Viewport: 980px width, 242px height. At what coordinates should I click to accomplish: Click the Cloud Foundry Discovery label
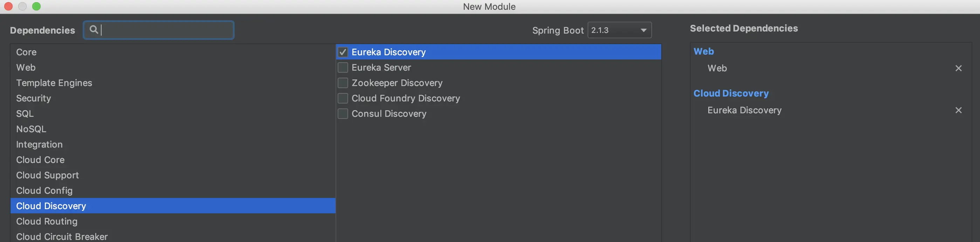click(406, 98)
